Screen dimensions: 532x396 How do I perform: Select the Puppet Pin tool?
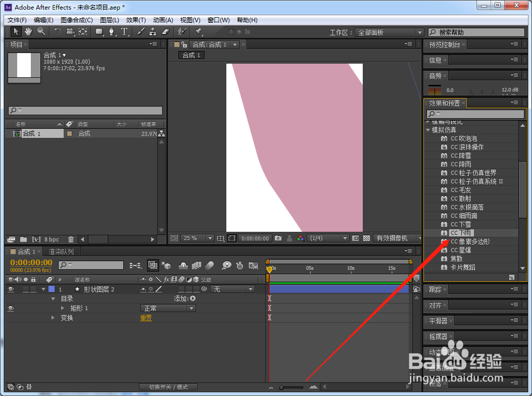[x=198, y=32]
